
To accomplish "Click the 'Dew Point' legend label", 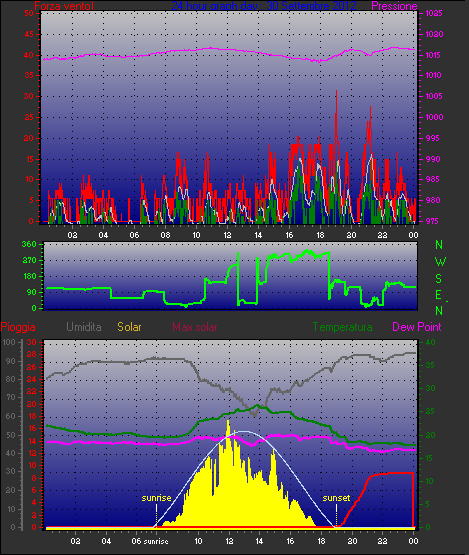I will coord(417,327).
